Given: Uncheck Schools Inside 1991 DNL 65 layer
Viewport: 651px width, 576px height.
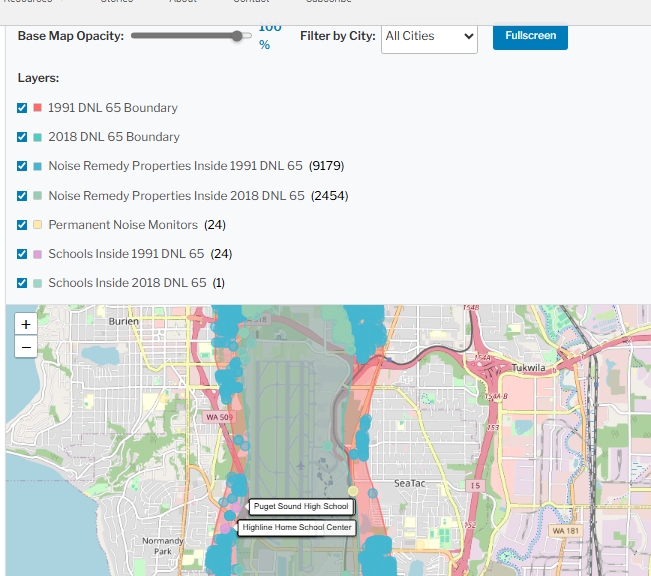Looking at the screenshot, I should pyautogui.click(x=22, y=254).
